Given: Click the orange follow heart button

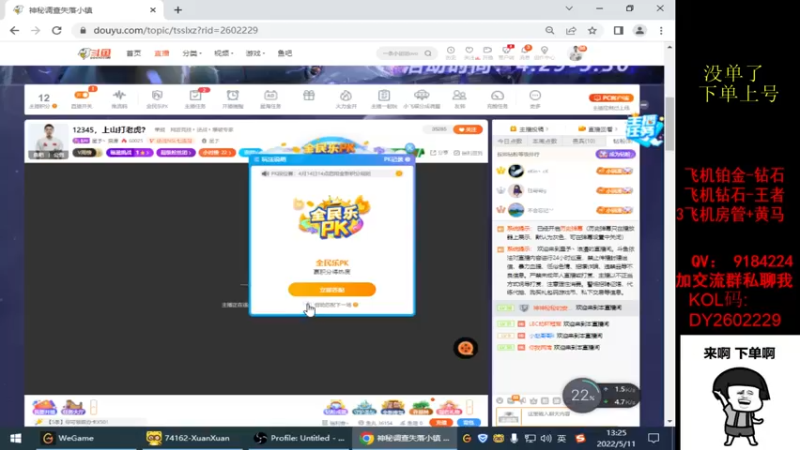Looking at the screenshot, I should (468, 130).
